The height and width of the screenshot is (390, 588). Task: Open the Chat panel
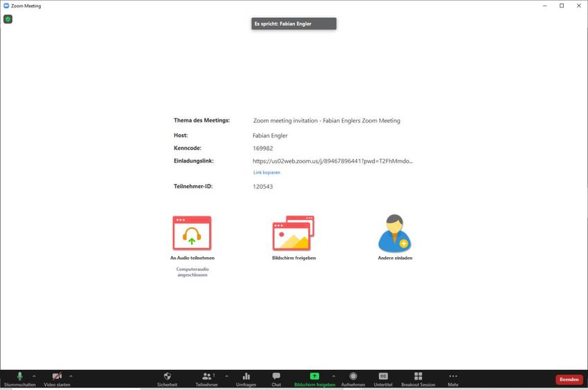(x=277, y=379)
